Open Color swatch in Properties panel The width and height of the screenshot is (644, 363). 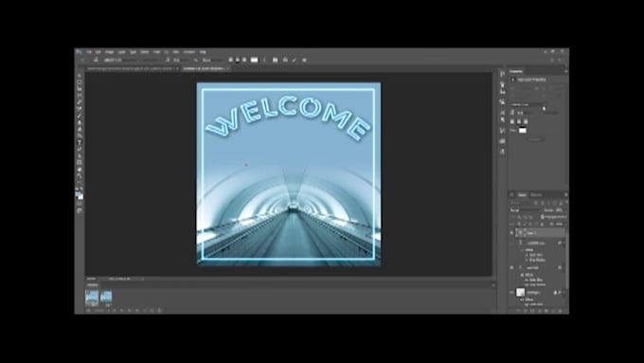[x=523, y=130]
